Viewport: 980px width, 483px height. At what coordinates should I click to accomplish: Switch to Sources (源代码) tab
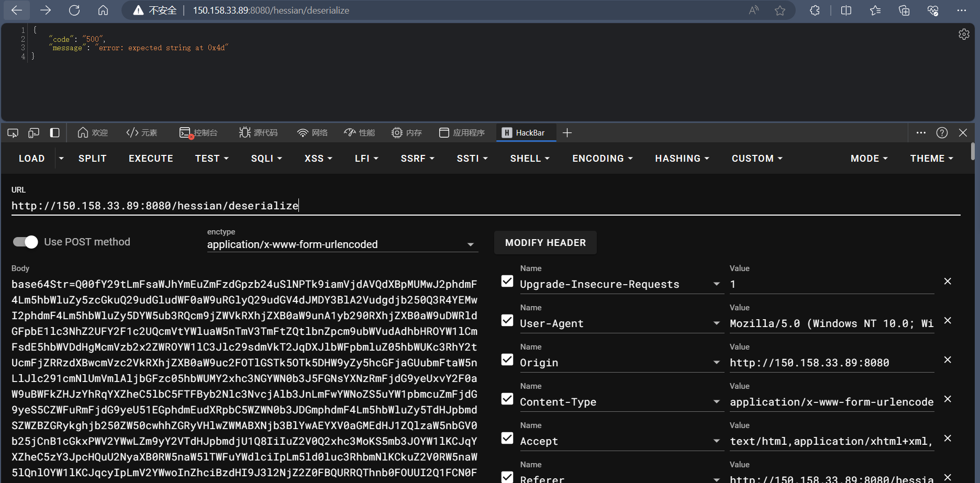coord(258,133)
